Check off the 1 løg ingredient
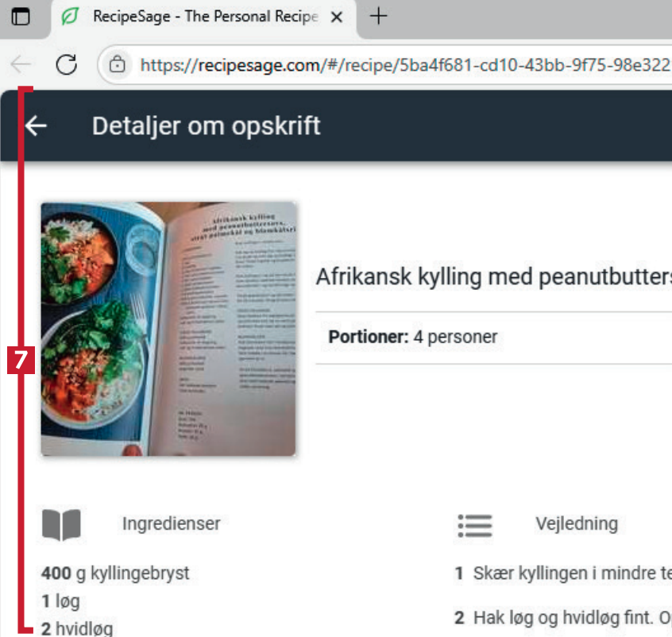 tap(60, 601)
